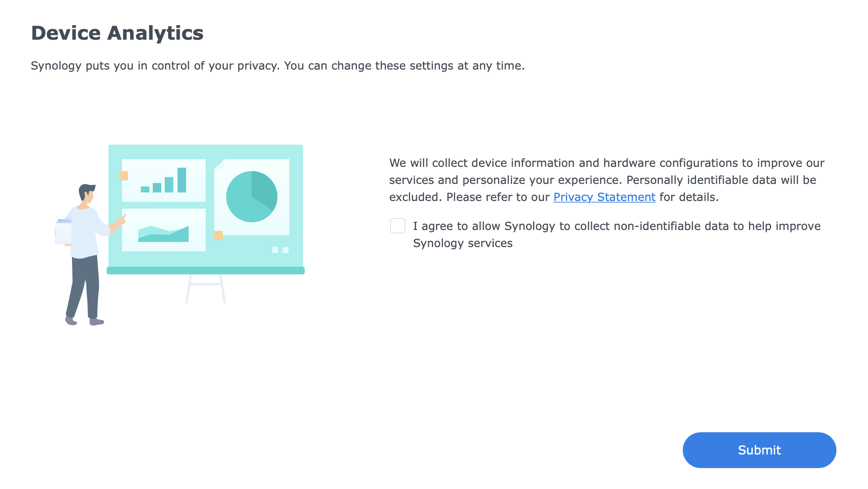Click the folded corner of pie chart page
The height and width of the screenshot is (489, 868).
click(219, 164)
